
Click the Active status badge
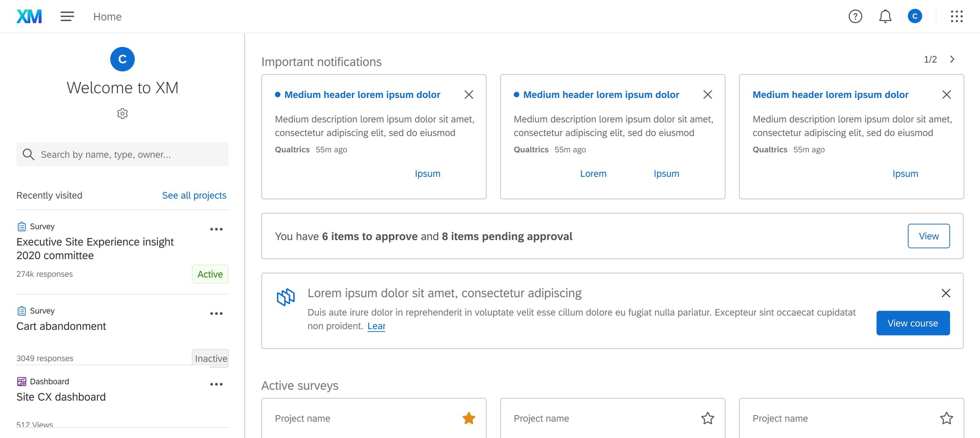(210, 274)
